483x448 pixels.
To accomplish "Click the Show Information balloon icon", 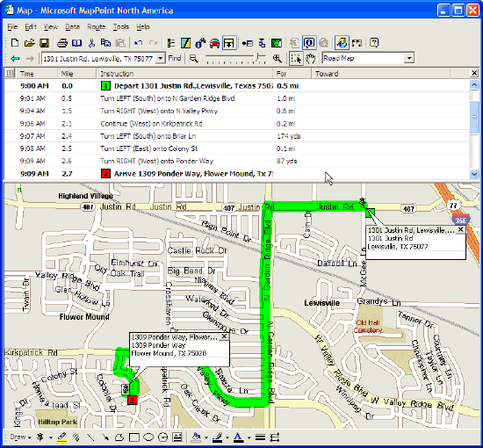I will (x=309, y=43).
